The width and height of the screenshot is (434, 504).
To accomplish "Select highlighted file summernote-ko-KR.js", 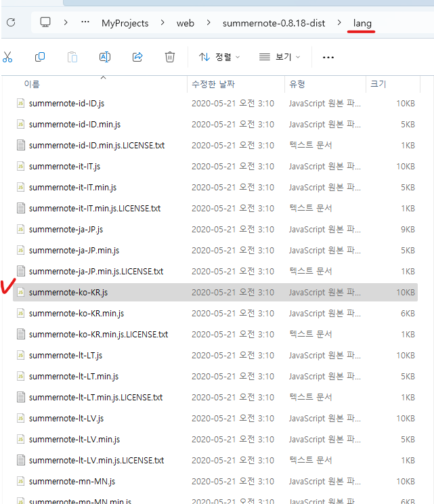I will 215,293.
